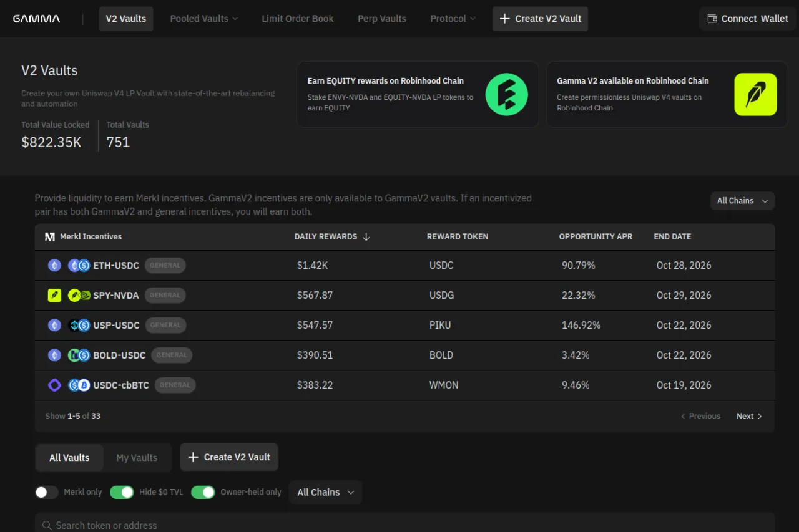Image resolution: width=799 pixels, height=532 pixels.
Task: Click the chain icon in the BOLD-USDC row
Action: (55, 355)
